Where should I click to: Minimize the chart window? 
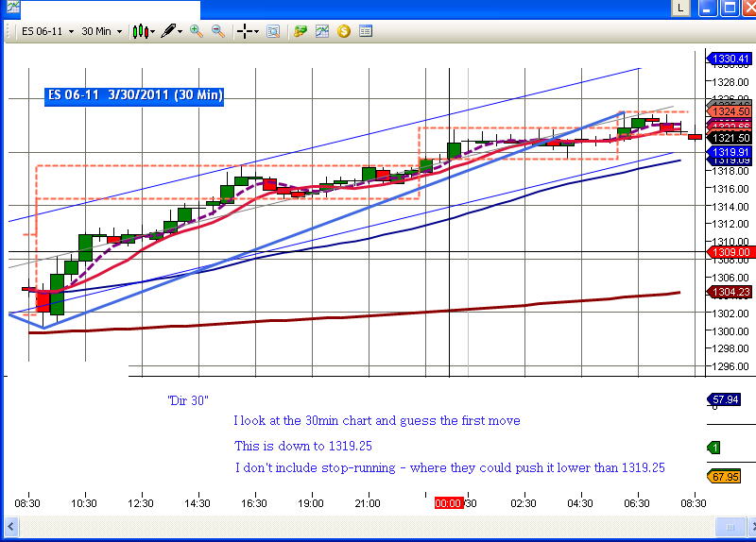pyautogui.click(x=708, y=8)
